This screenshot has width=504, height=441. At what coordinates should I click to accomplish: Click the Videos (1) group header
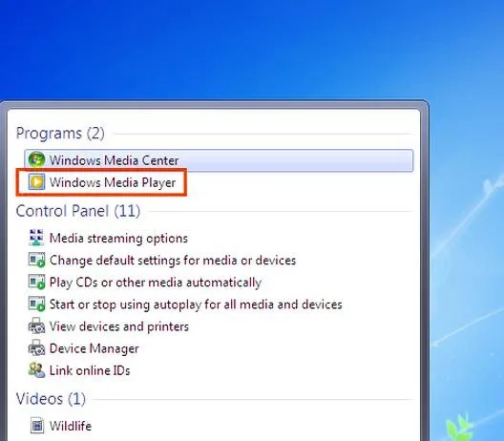[51, 399]
